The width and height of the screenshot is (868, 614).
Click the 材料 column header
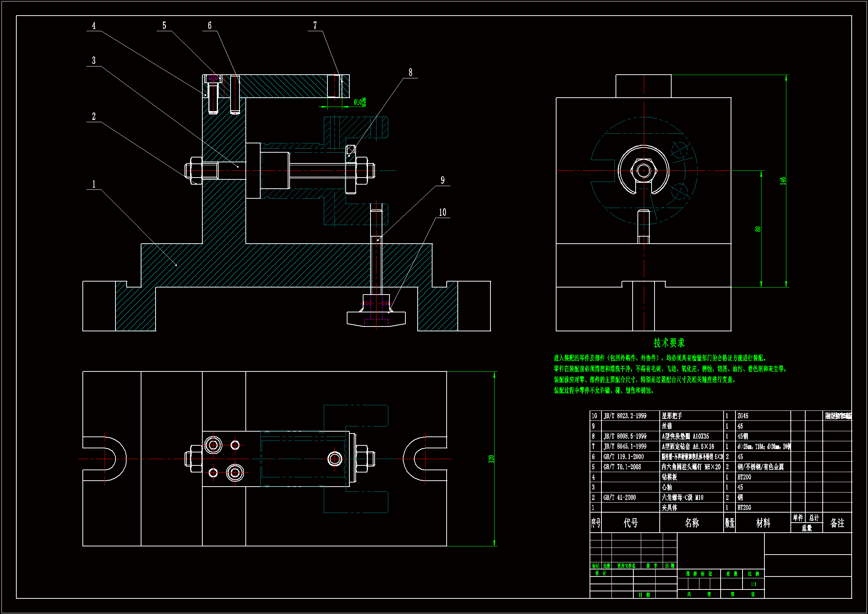[763, 523]
